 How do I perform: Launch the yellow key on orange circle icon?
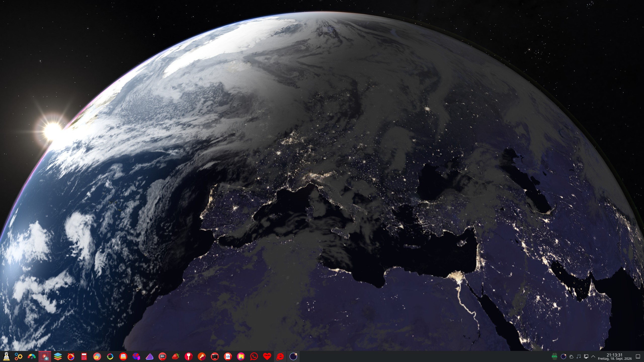202,356
